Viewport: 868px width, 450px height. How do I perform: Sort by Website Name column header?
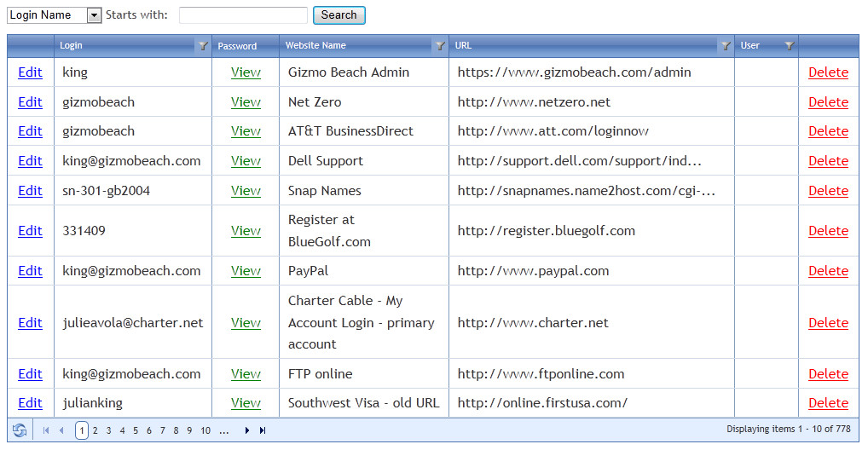[315, 45]
